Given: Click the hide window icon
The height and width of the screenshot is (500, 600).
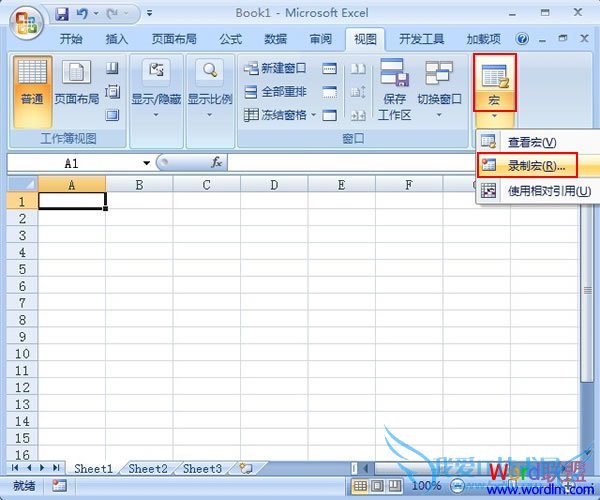Looking at the screenshot, I should [329, 92].
